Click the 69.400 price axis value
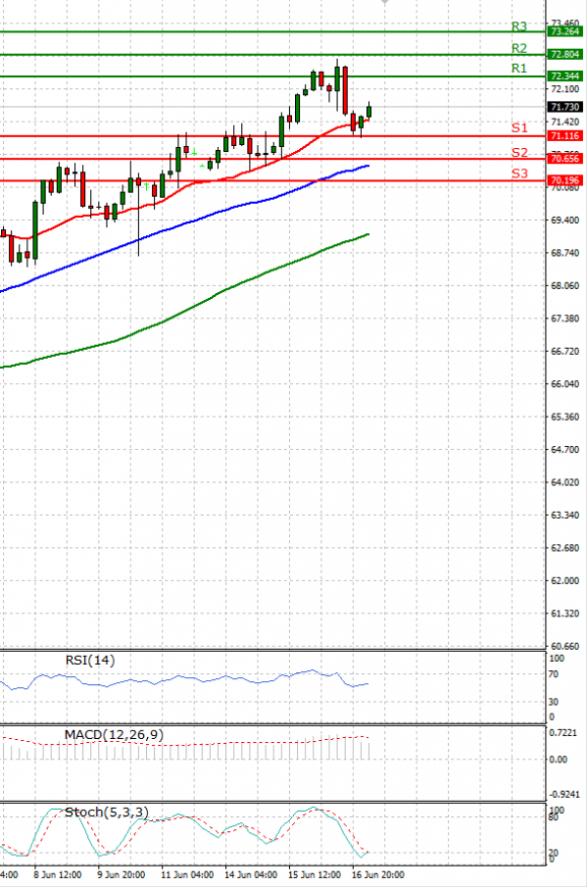Screen dimensions: 588x888 [564, 221]
